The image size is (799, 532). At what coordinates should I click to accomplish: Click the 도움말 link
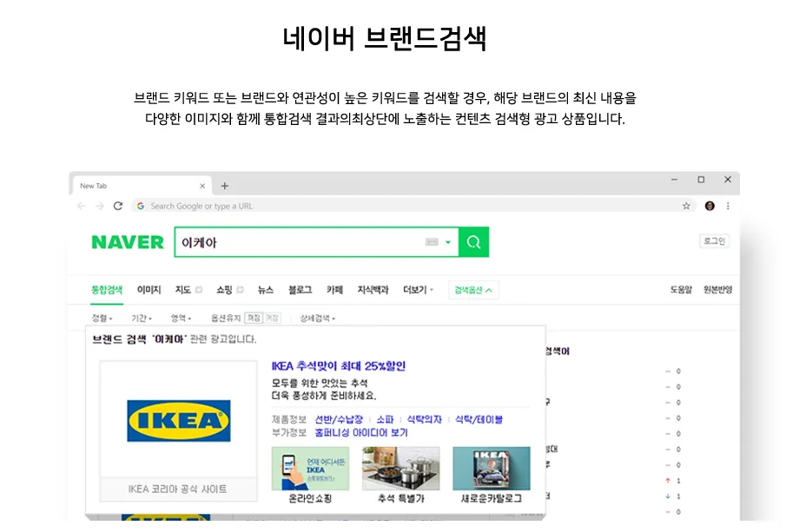click(681, 290)
